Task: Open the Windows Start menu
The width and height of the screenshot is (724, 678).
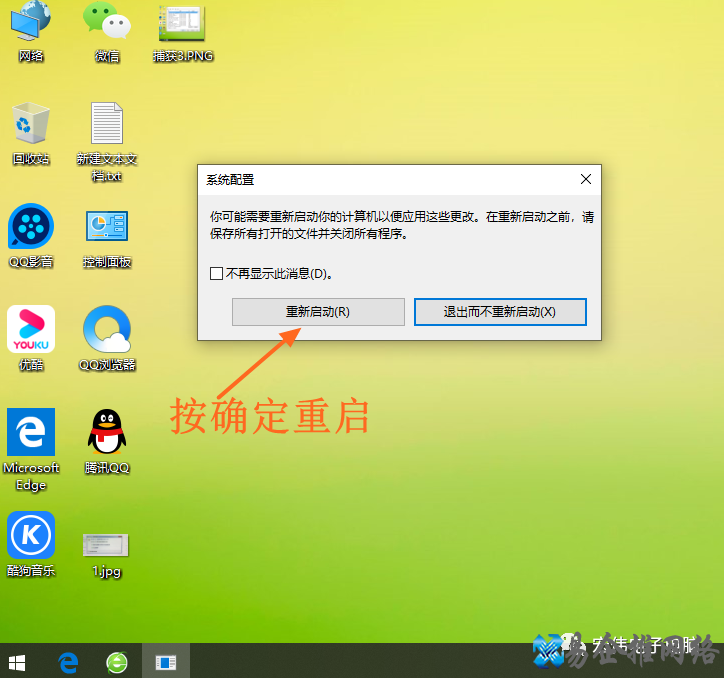Action: point(17,663)
